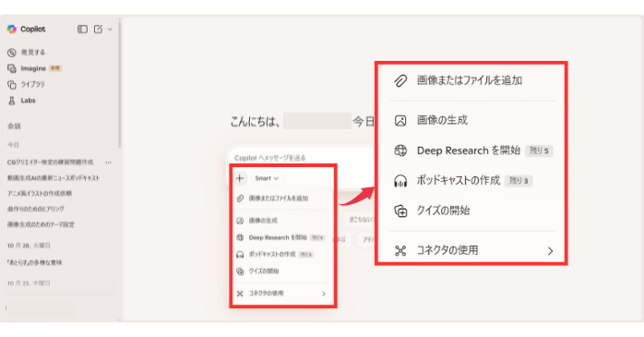Image resolution: width=644 pixels, height=337 pixels.
Task: Open ライブラリ in the sidebar
Action: (x=26, y=84)
